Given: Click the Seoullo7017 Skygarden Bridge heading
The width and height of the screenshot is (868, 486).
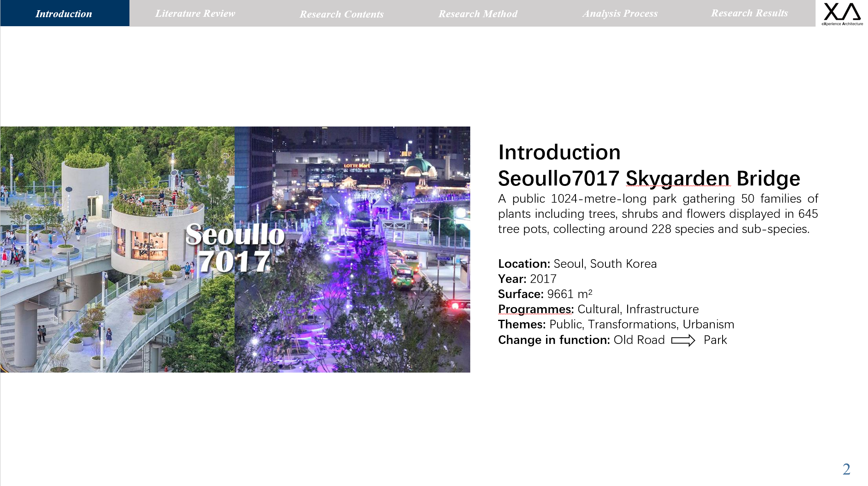Looking at the screenshot, I should point(648,179).
